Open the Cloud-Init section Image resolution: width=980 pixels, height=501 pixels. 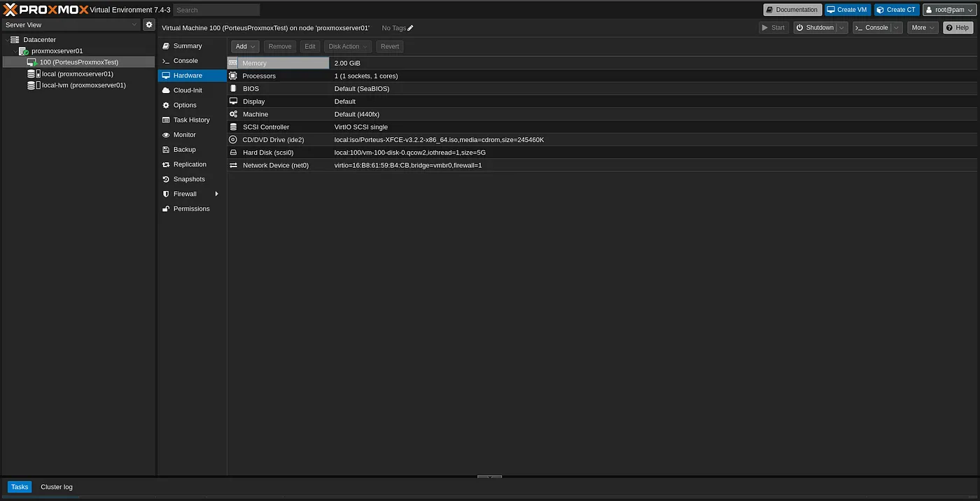pyautogui.click(x=187, y=90)
